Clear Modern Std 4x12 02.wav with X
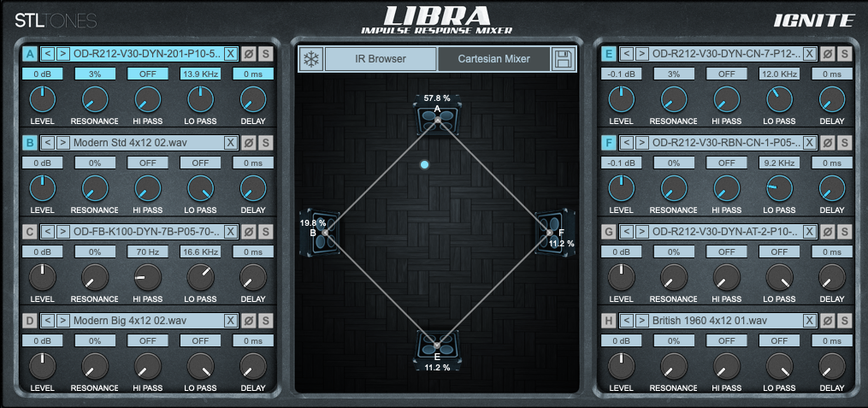 coord(231,143)
